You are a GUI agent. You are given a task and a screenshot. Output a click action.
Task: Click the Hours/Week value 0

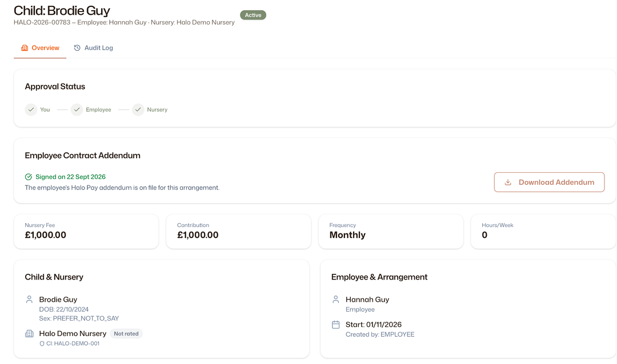coord(484,235)
